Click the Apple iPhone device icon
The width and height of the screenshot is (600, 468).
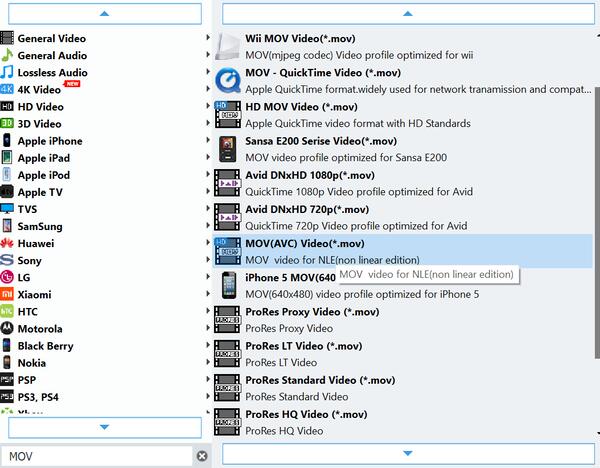tap(8, 141)
